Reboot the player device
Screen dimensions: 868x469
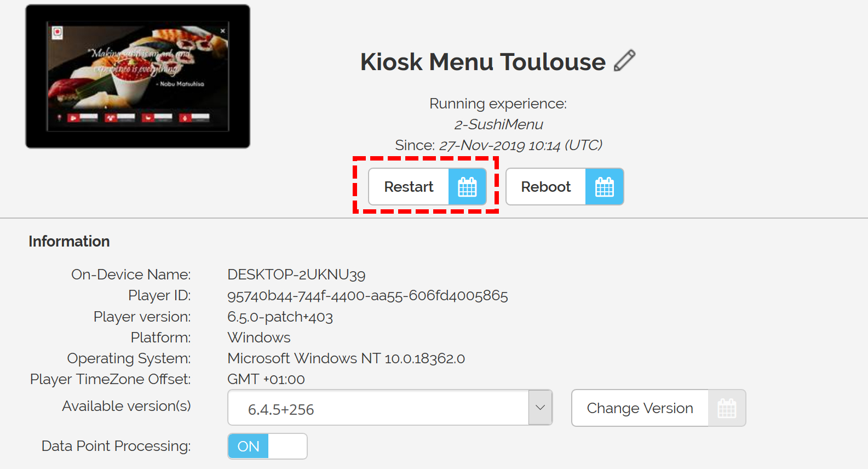545,187
